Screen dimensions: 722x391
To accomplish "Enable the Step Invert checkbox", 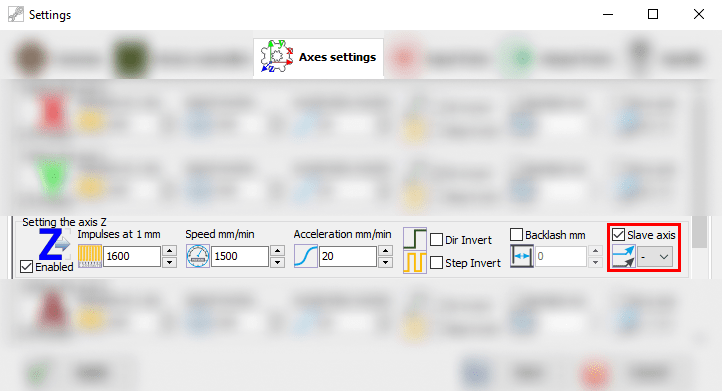I will tap(436, 263).
